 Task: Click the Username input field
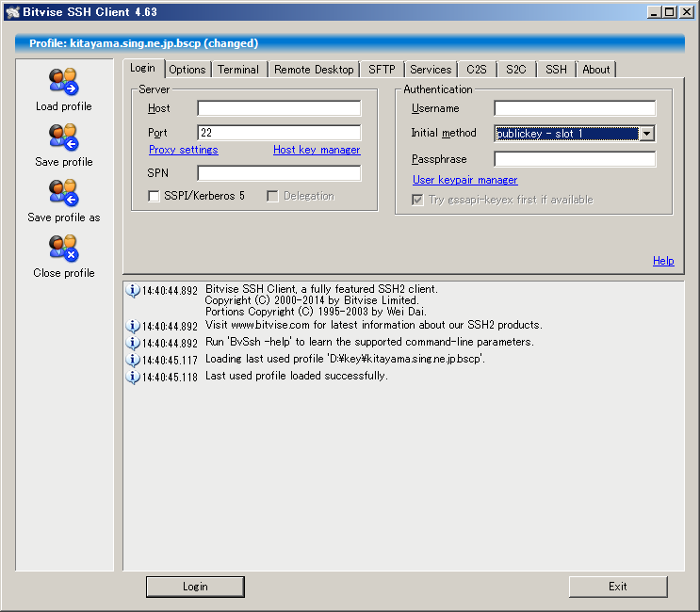point(575,108)
